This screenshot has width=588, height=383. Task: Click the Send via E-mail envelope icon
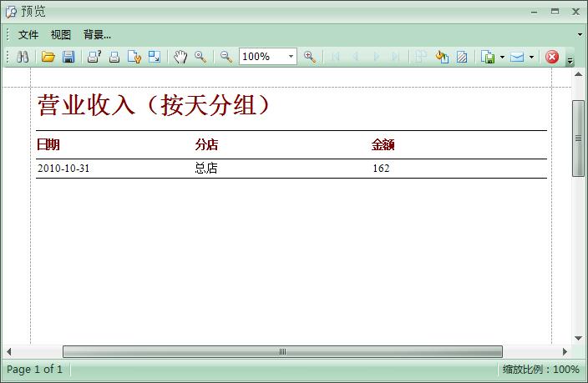(517, 57)
